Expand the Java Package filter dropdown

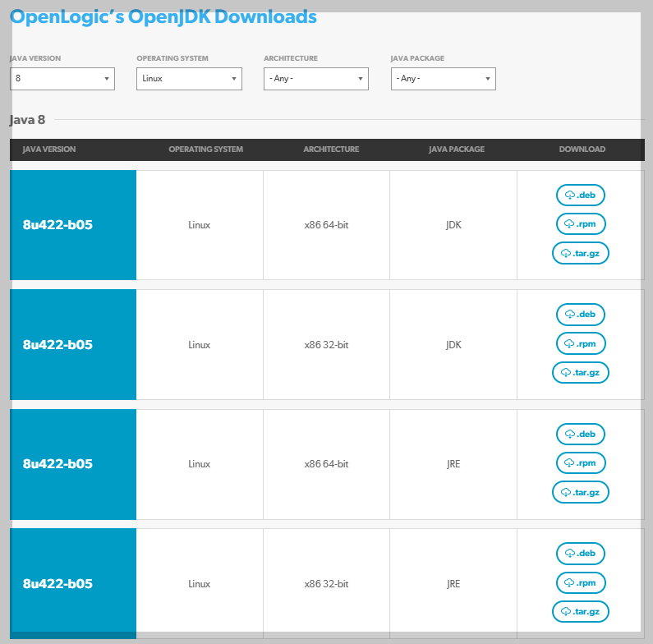pyautogui.click(x=443, y=79)
